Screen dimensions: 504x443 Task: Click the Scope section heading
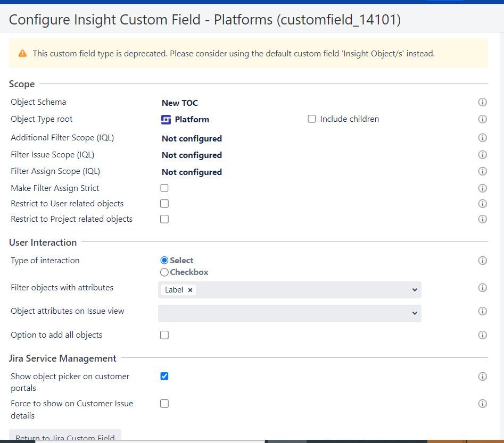tap(22, 84)
